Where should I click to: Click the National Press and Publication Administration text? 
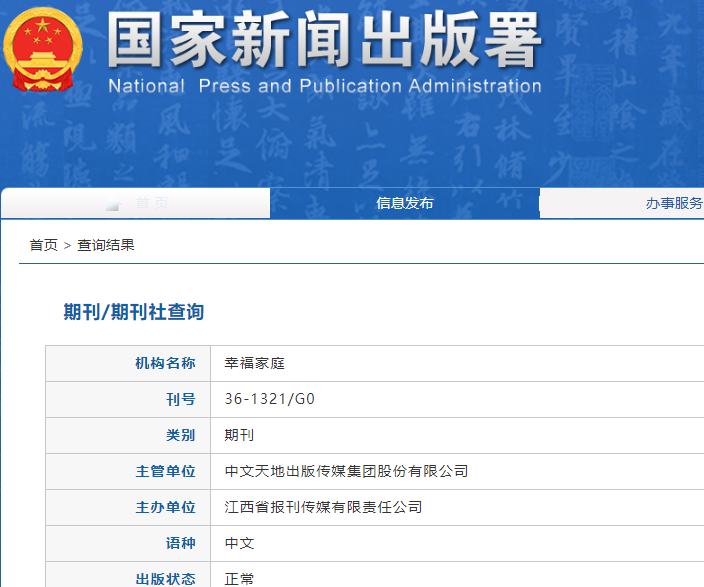click(x=324, y=86)
